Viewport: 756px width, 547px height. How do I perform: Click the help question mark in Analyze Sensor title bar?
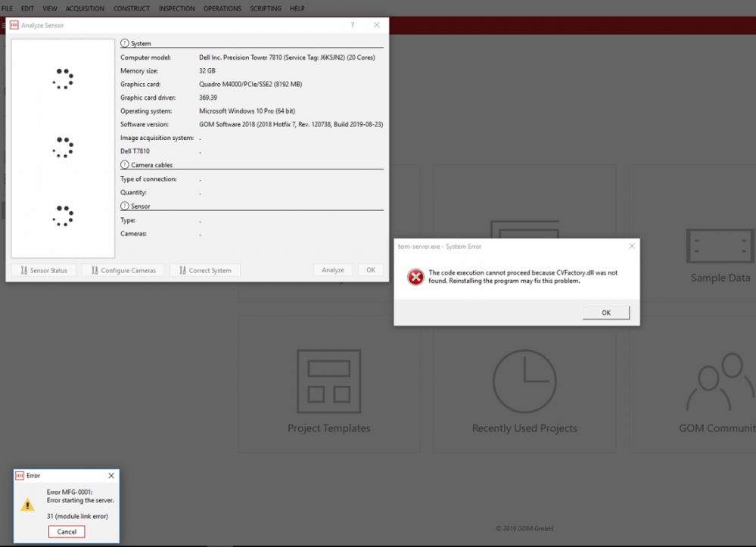pyautogui.click(x=353, y=25)
